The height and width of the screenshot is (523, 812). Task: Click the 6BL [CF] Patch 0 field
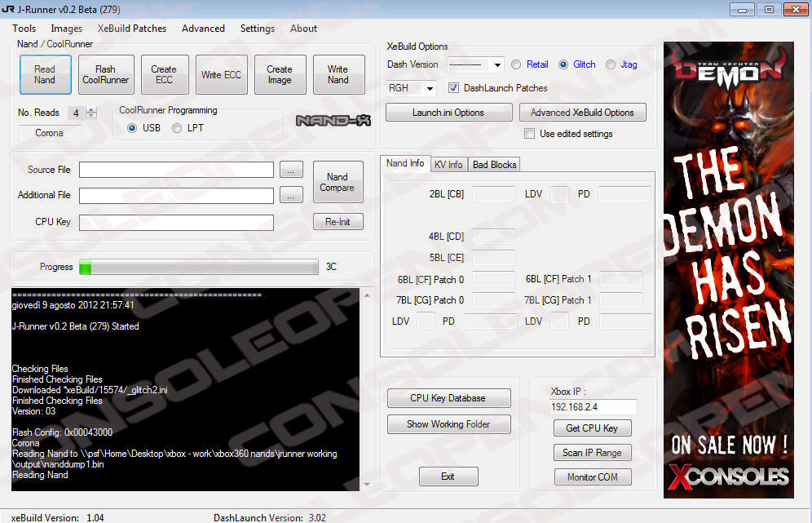point(493,279)
